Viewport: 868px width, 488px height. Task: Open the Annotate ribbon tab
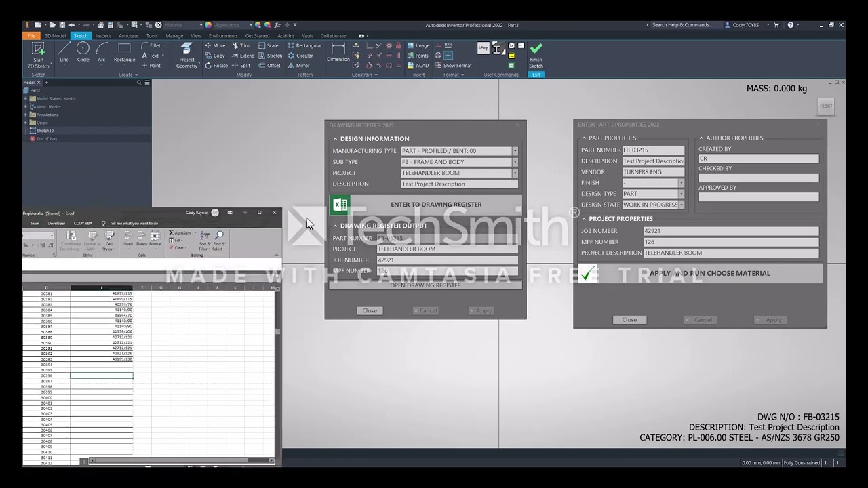[x=128, y=36]
